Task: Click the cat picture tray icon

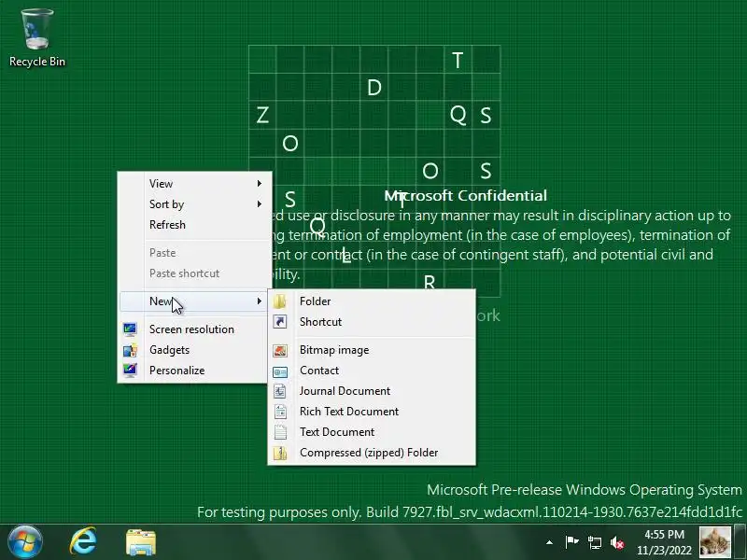Action: pos(714,542)
